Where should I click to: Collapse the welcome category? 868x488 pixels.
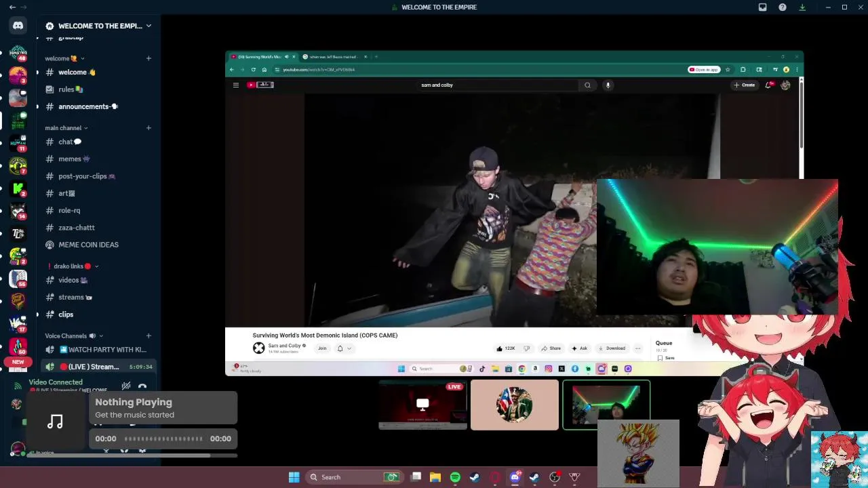[x=64, y=58]
